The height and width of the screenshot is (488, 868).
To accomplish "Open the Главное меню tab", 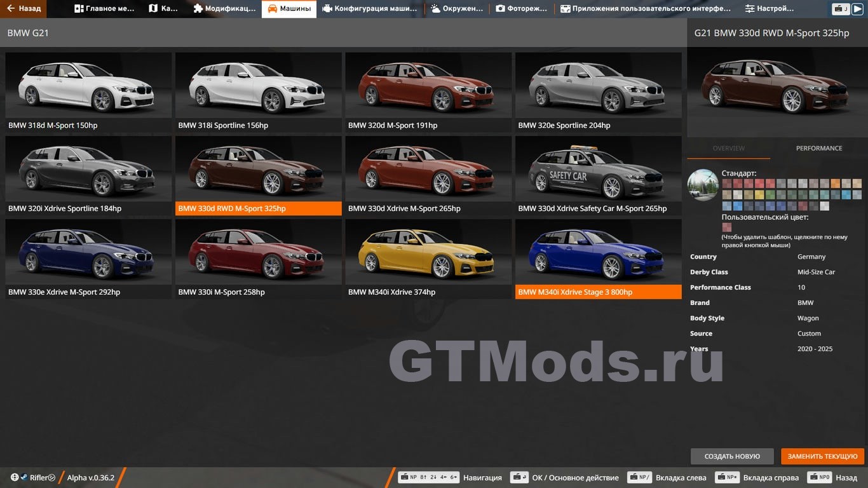I will 104,9.
